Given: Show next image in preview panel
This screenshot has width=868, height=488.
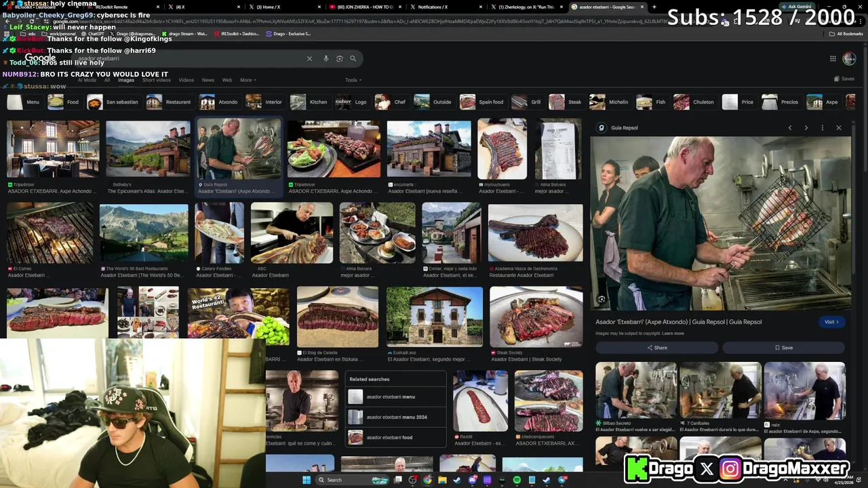Looking at the screenshot, I should (806, 127).
